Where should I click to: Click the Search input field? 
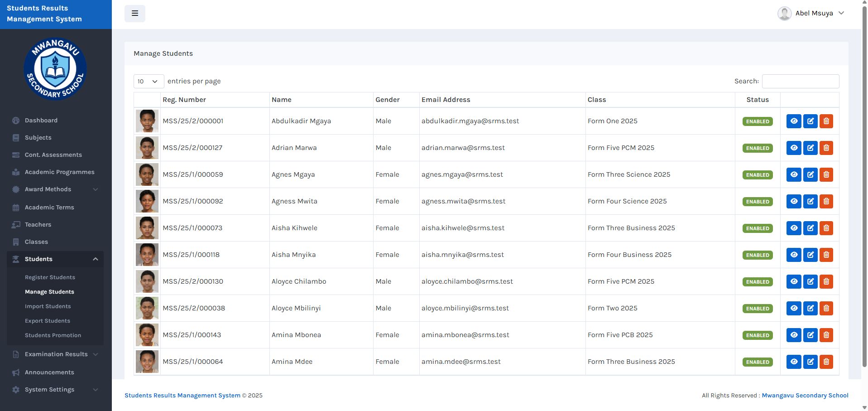pyautogui.click(x=800, y=82)
